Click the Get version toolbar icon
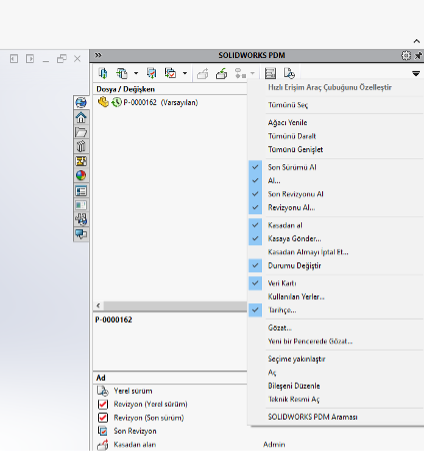The width and height of the screenshot is (424, 452). [122, 73]
